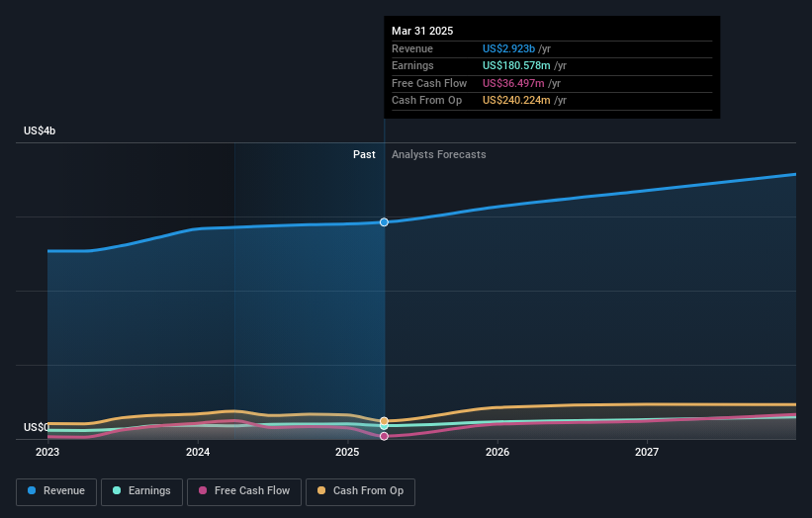The height and width of the screenshot is (518, 812).
Task: Click the 'Earnings' label in the tooltip
Action: (412, 65)
